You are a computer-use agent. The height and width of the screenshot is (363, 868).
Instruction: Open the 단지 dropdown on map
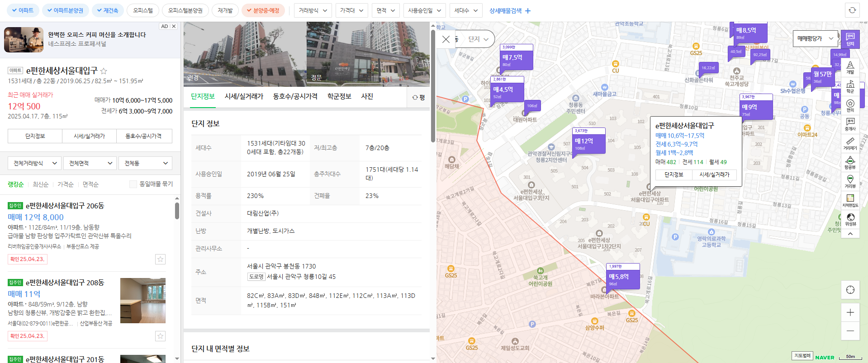479,39
